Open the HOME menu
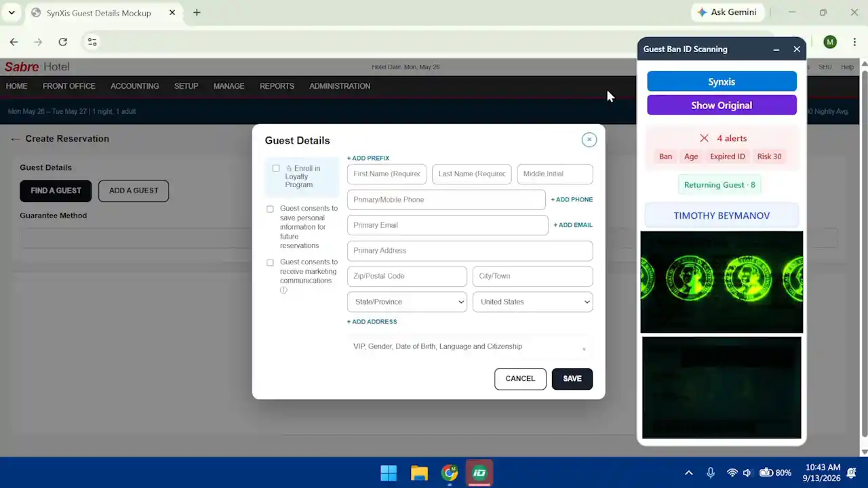868x488 pixels. [x=17, y=86]
